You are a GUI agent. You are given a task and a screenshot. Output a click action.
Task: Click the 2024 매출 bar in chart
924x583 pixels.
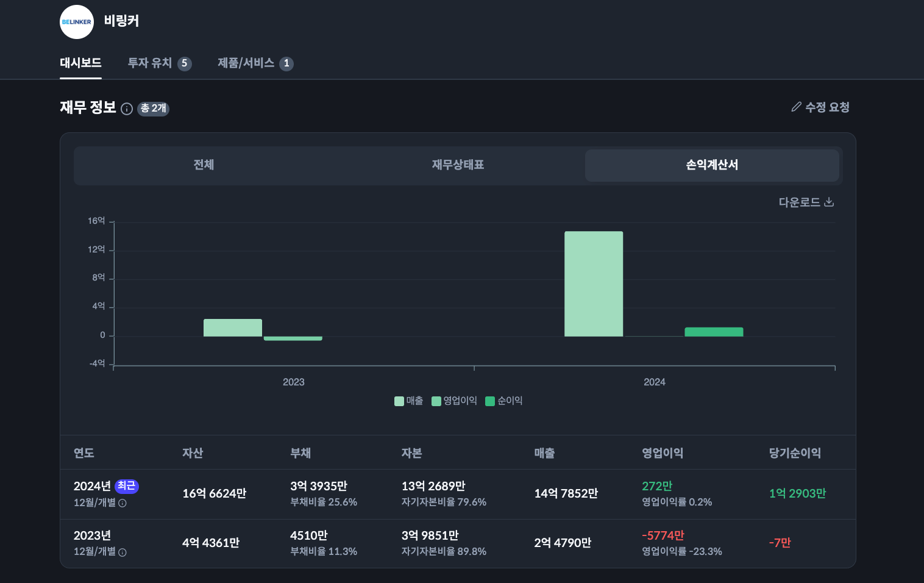pos(594,284)
